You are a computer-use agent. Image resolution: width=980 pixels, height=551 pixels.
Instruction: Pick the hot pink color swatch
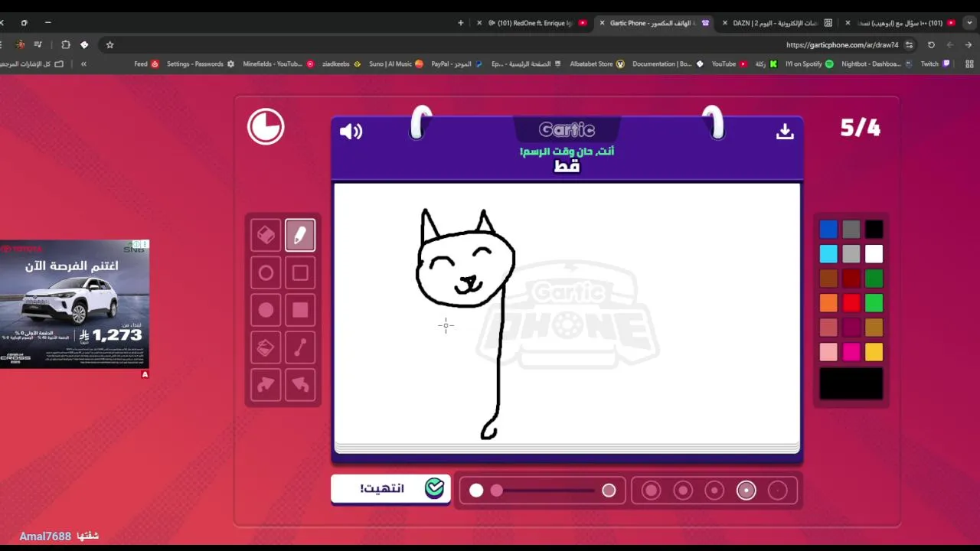(851, 352)
